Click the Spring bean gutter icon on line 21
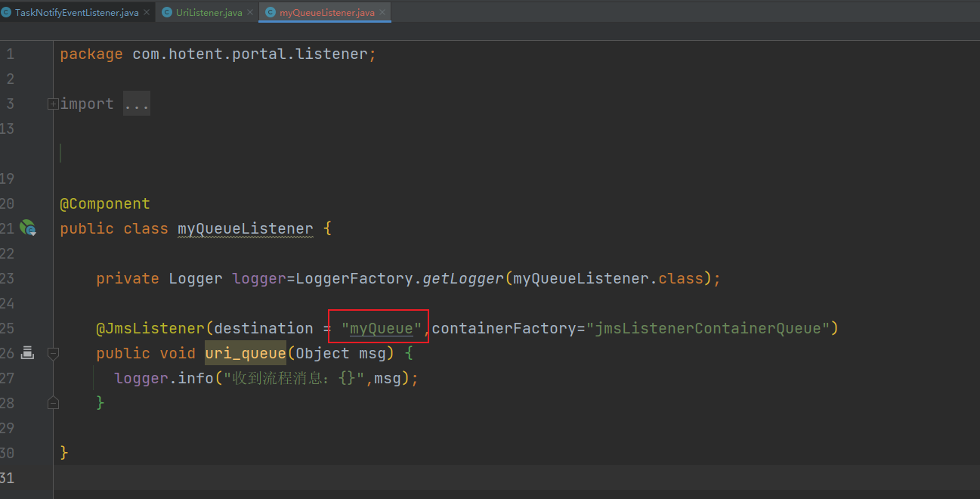The height and width of the screenshot is (499, 980). (x=28, y=228)
